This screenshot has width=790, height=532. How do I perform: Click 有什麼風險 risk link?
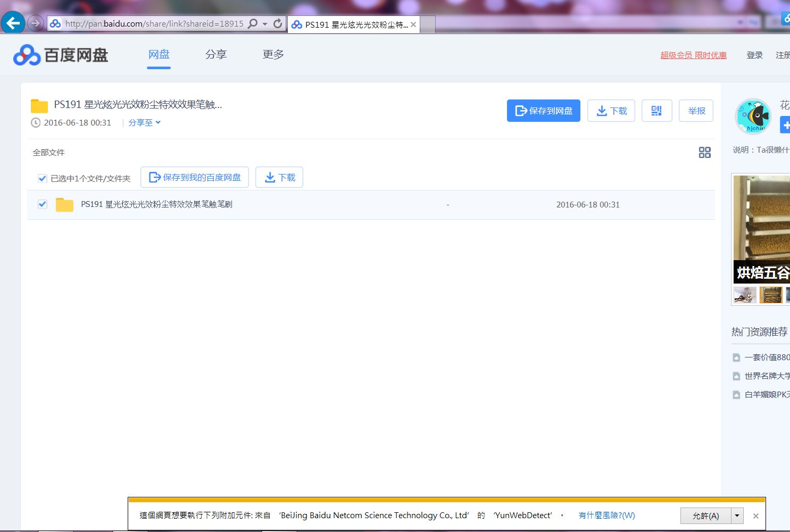tap(606, 516)
